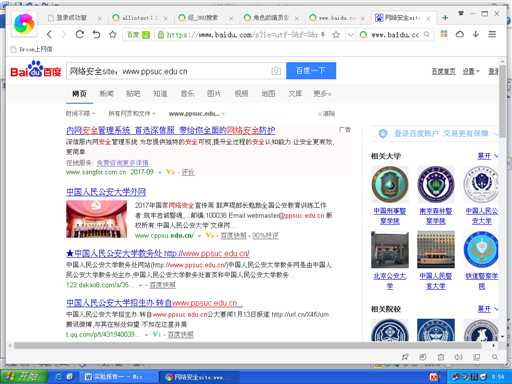
Task: Click the trash icon in browser status bar
Action: (x=441, y=357)
